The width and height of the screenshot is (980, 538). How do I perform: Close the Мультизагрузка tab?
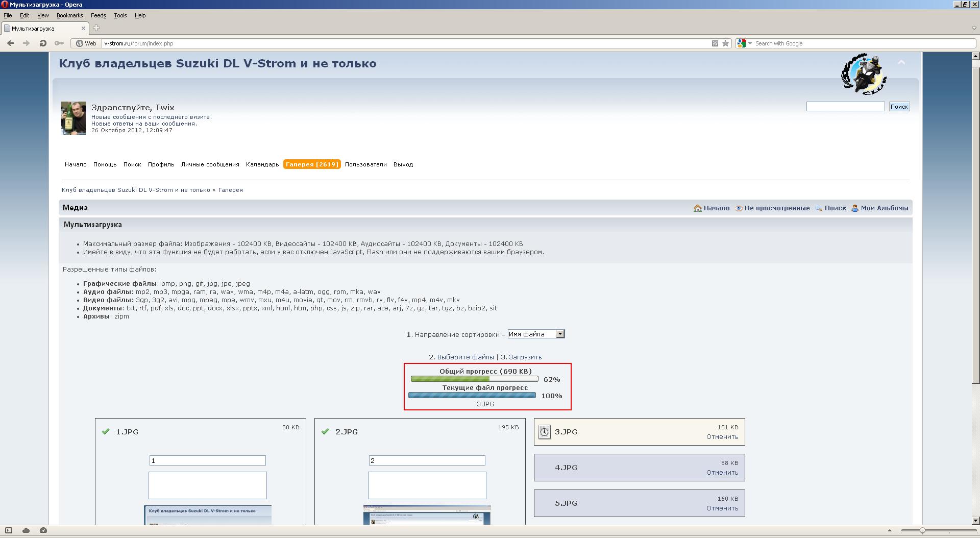(x=83, y=29)
